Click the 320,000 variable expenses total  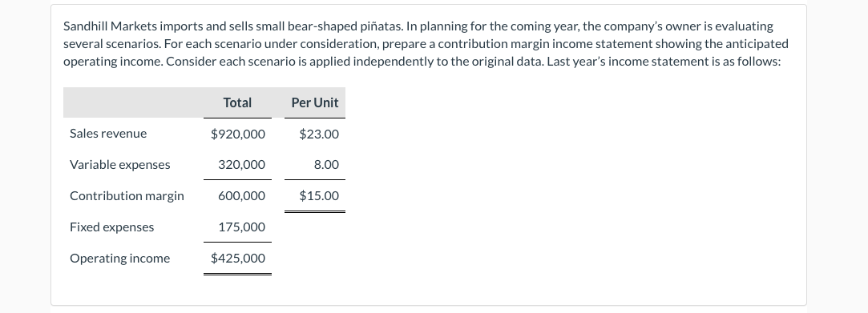[241, 165]
